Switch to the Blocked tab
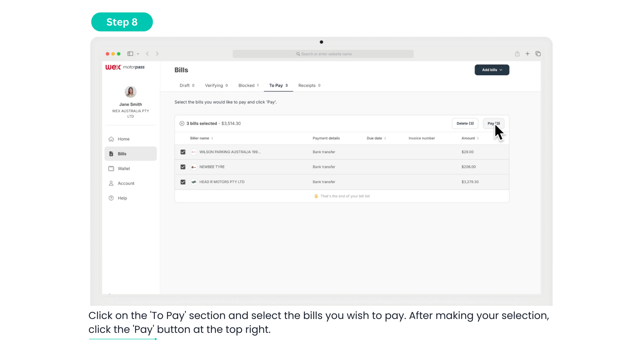The width and height of the screenshot is (644, 362). click(248, 85)
